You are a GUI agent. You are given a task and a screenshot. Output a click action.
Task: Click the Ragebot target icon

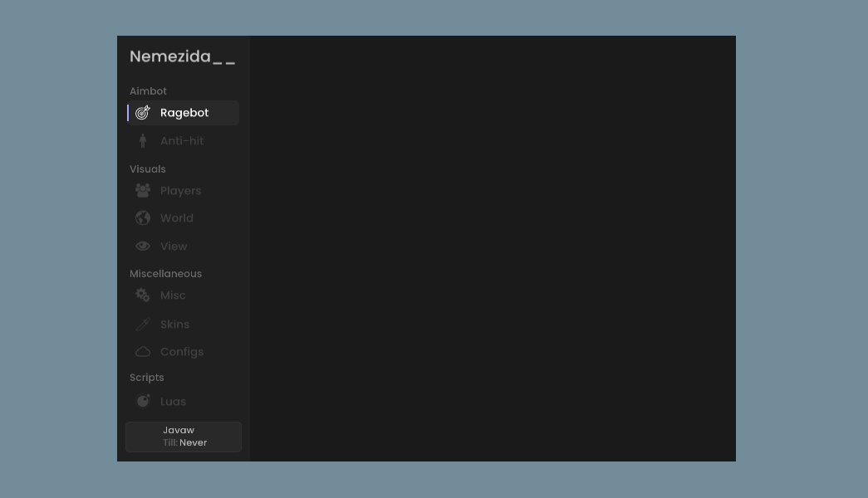pyautogui.click(x=143, y=112)
